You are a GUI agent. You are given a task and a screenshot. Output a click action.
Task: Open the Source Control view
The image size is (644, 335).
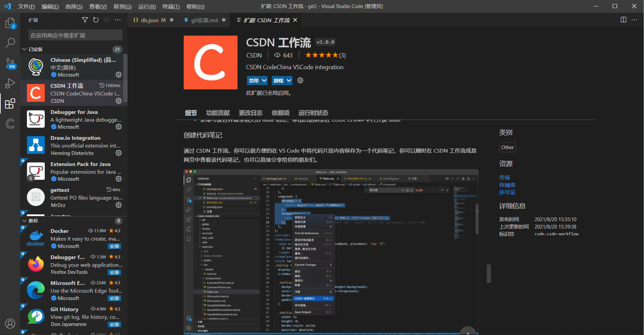tap(10, 63)
